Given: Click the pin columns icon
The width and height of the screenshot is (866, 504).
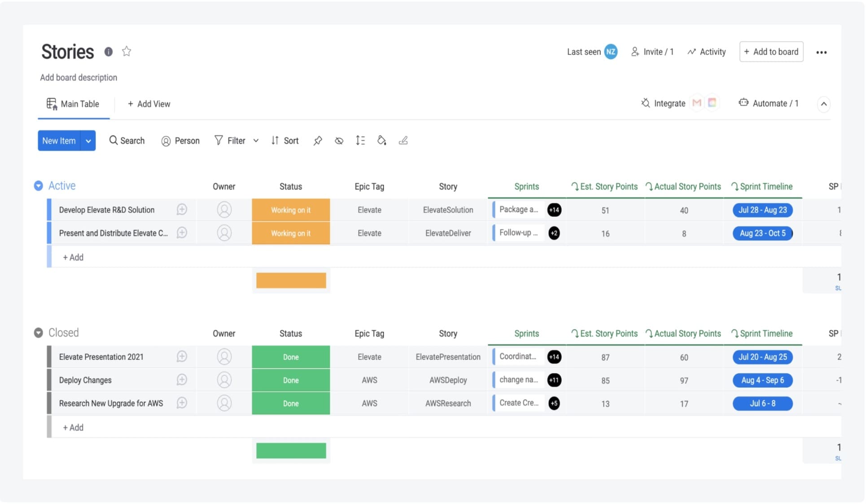Looking at the screenshot, I should coord(318,140).
